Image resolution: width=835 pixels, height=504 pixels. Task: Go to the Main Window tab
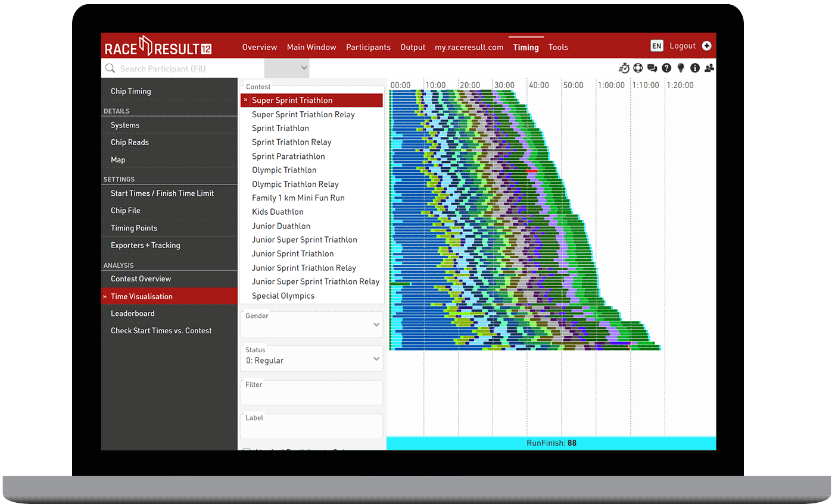click(311, 47)
